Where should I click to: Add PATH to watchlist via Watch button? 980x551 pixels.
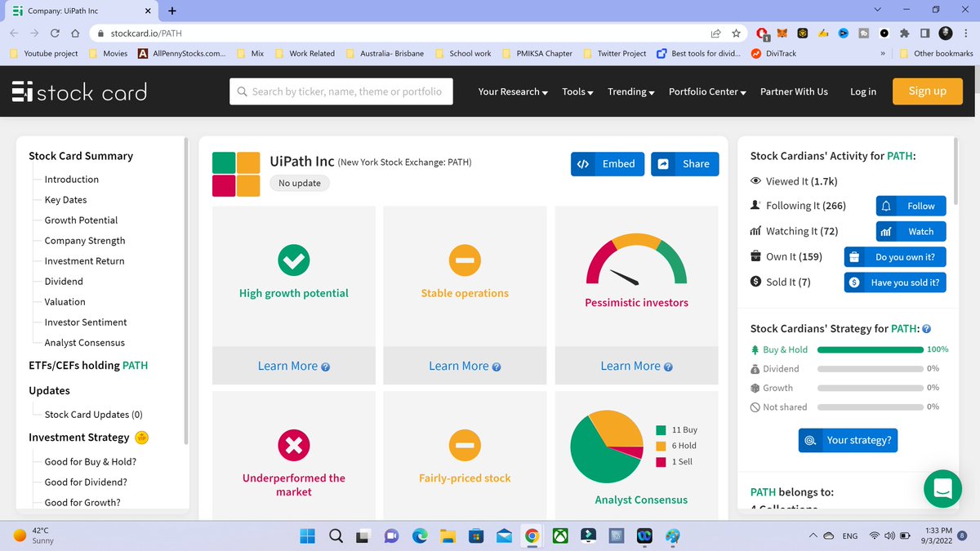coord(911,232)
